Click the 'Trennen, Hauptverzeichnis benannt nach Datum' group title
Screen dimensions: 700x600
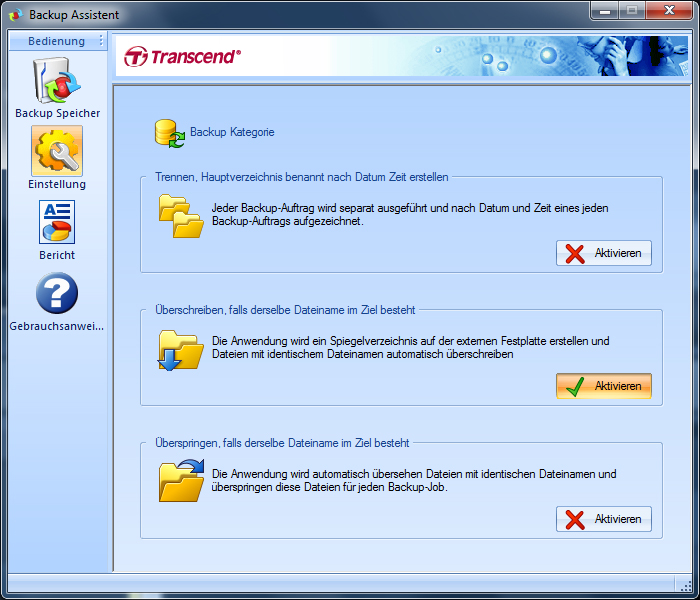(302, 177)
